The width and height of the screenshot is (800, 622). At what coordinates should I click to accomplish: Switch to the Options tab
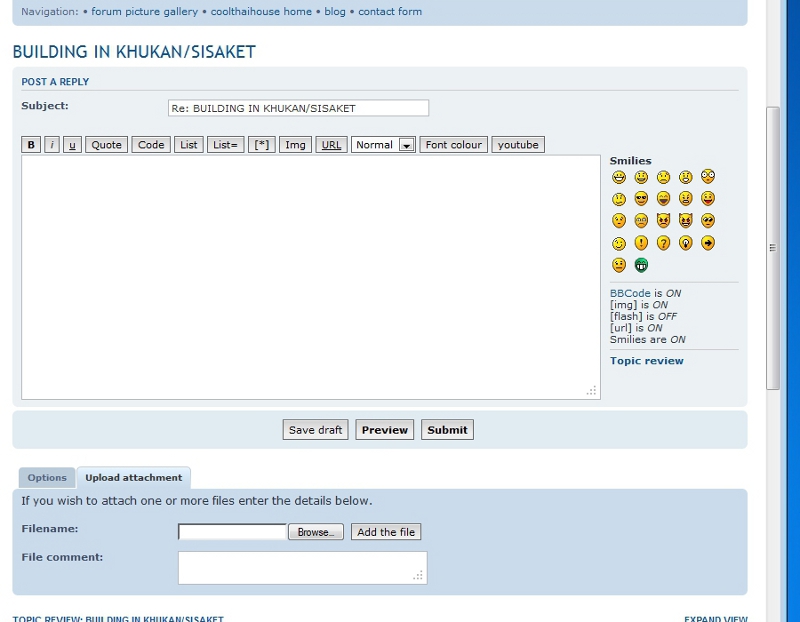click(47, 478)
